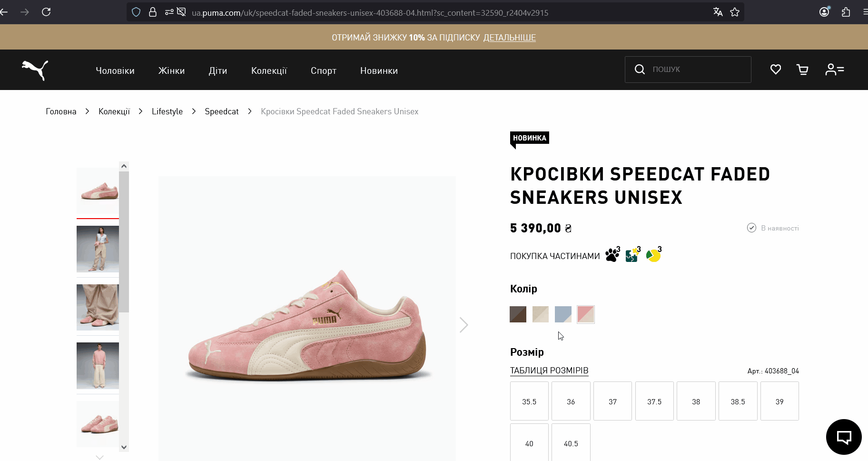
Task: Choose the blue color swatch
Action: click(562, 314)
